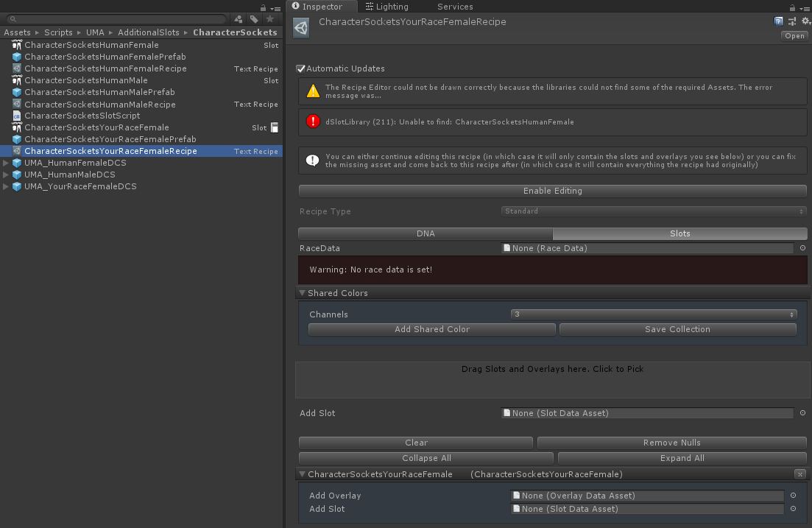This screenshot has height=528, width=812.
Task: Click the Remove Nulls button
Action: click(x=671, y=443)
